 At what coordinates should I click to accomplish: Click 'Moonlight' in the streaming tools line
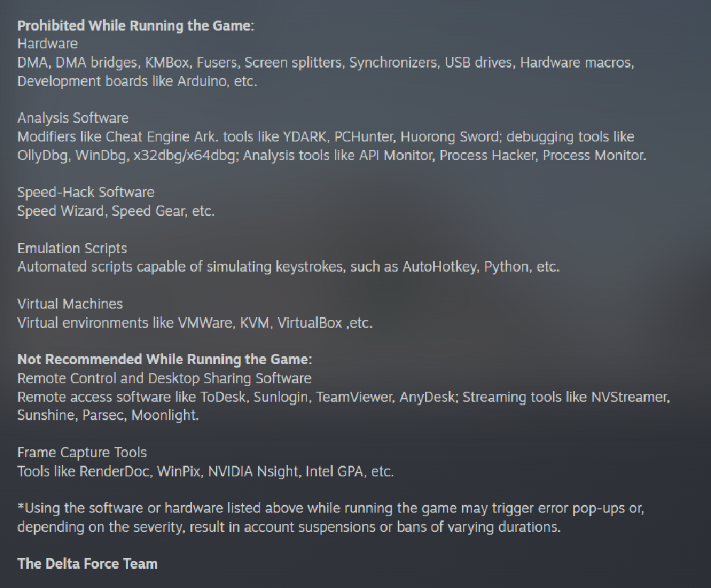click(x=164, y=415)
